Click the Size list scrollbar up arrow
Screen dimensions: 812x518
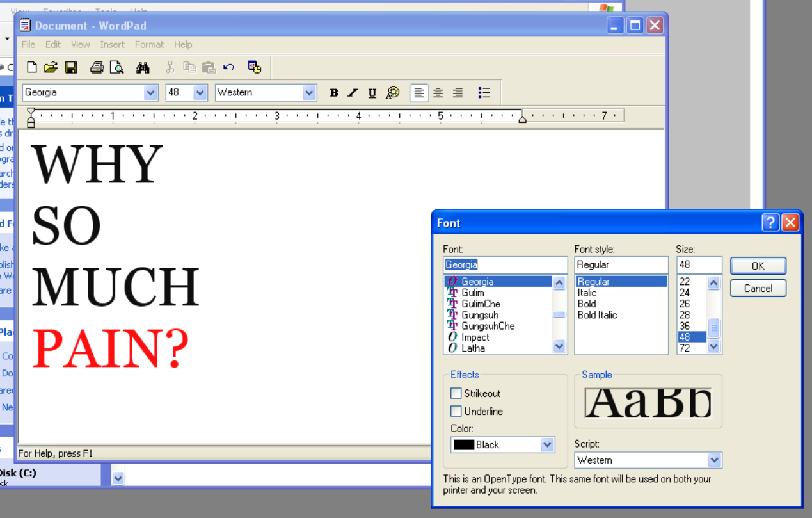[x=714, y=283]
